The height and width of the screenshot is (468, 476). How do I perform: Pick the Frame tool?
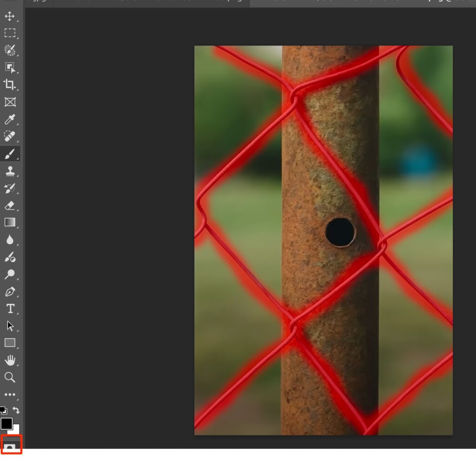pyautogui.click(x=9, y=102)
